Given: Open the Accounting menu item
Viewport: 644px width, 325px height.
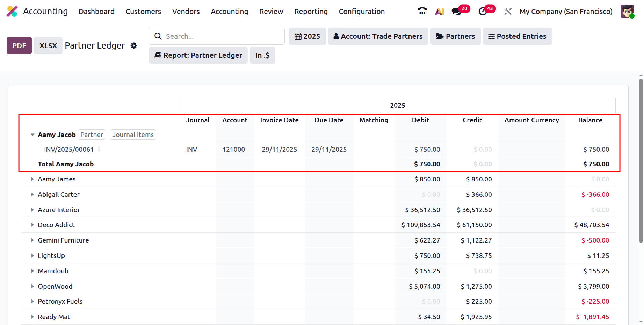Looking at the screenshot, I should (229, 12).
